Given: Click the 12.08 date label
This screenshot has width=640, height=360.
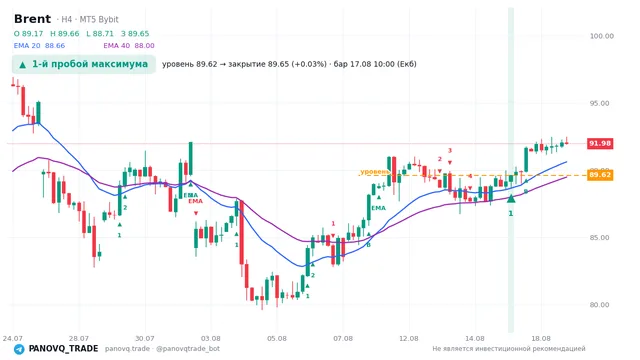Looking at the screenshot, I should [x=409, y=338].
